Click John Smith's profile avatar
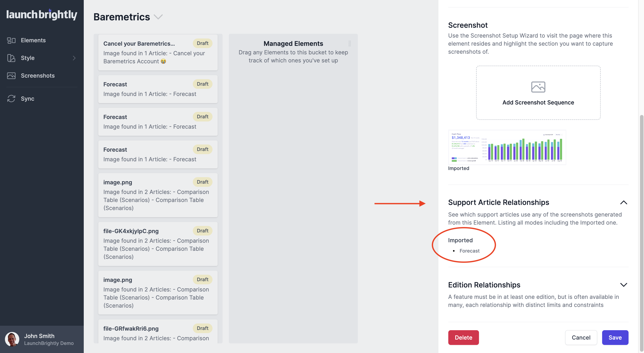 pos(12,339)
